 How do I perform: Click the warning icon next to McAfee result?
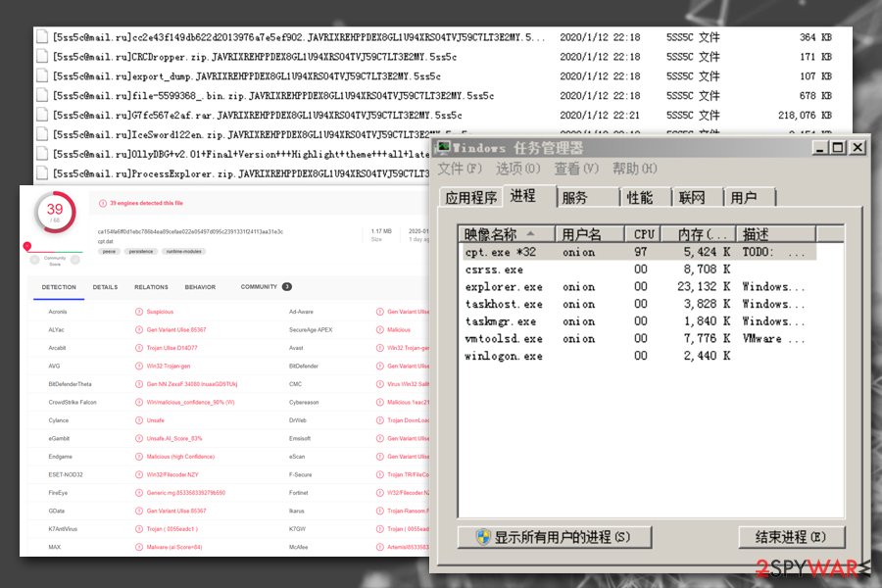(379, 547)
